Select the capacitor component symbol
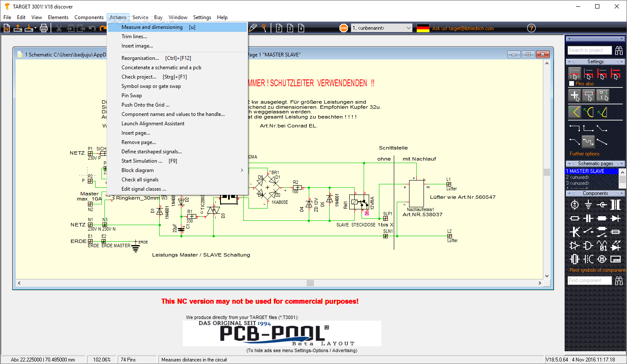This screenshot has height=364, width=627. coord(588,218)
